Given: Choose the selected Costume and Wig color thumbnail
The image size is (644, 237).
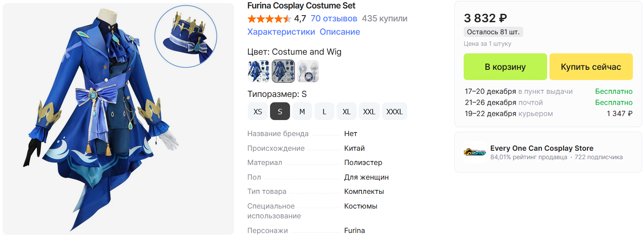Looking at the screenshot, I should point(283,71).
